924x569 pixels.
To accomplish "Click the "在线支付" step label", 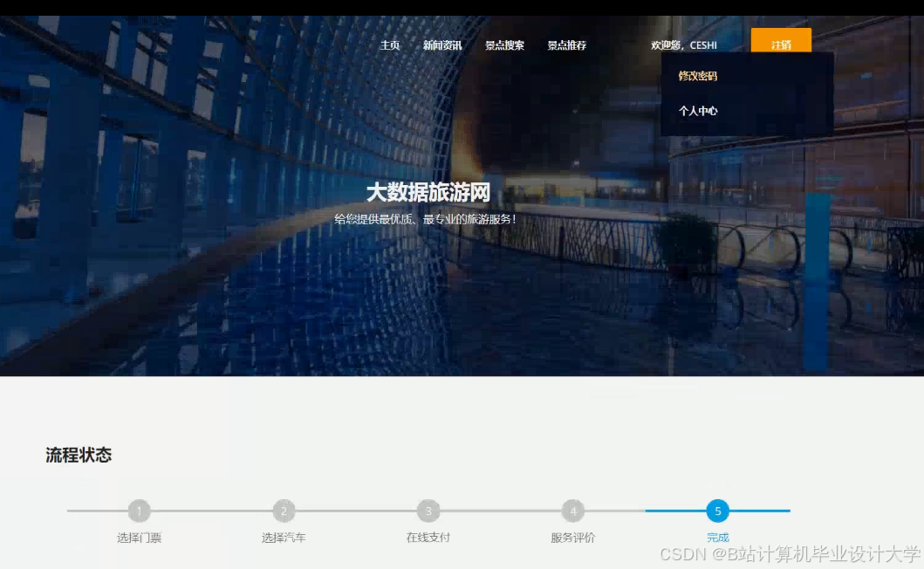I will tap(428, 537).
